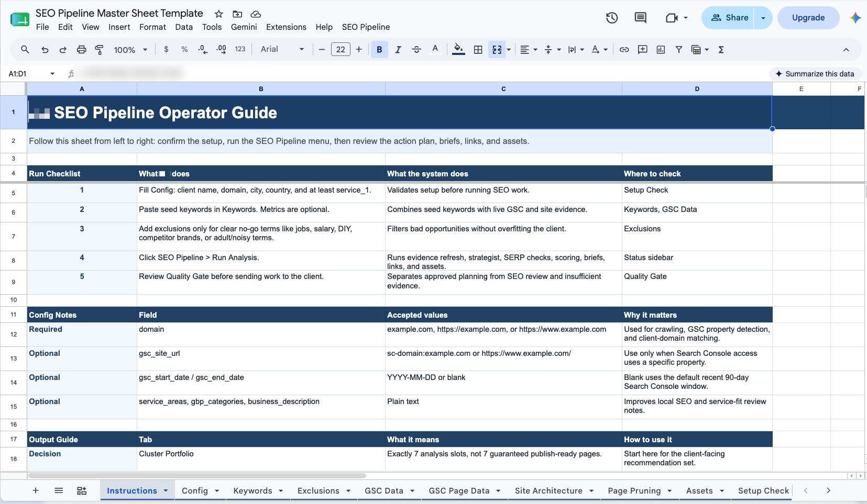867x504 pixels.
Task: Open the Format menu
Action: coord(152,27)
